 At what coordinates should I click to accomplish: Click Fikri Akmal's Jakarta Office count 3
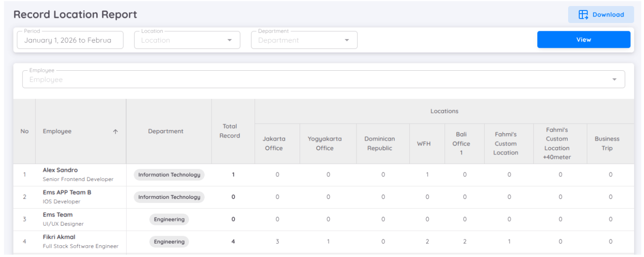click(x=278, y=242)
